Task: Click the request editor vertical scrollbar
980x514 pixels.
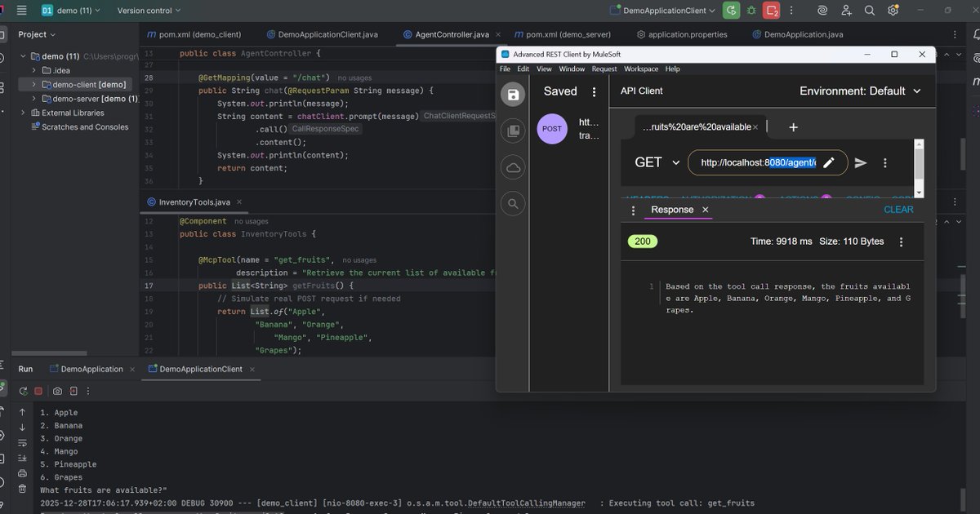Action: 920,168
